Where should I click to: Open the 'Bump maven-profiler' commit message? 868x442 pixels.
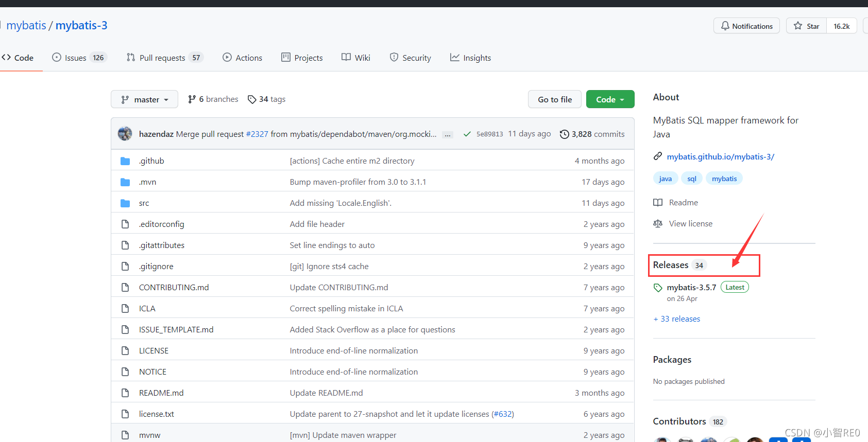(x=358, y=182)
